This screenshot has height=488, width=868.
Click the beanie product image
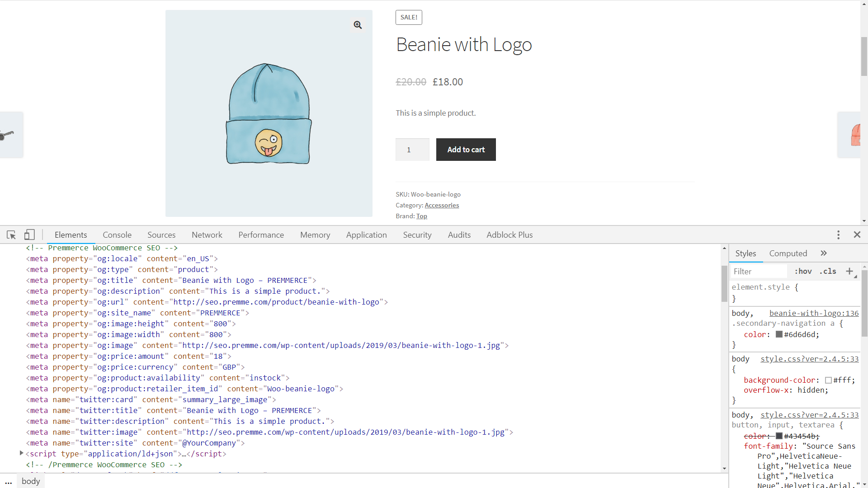269,113
